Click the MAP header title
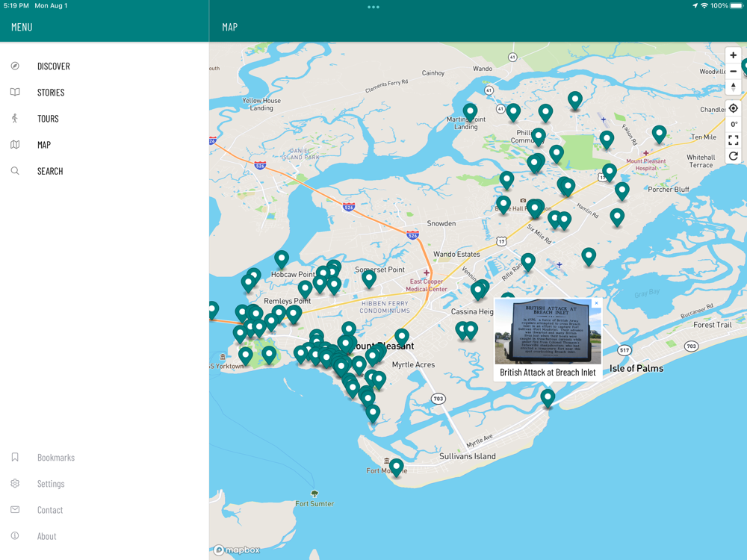 click(x=229, y=27)
